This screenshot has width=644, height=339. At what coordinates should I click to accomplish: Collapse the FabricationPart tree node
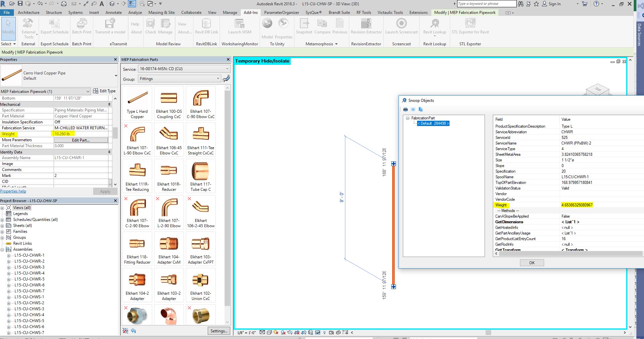tap(408, 118)
